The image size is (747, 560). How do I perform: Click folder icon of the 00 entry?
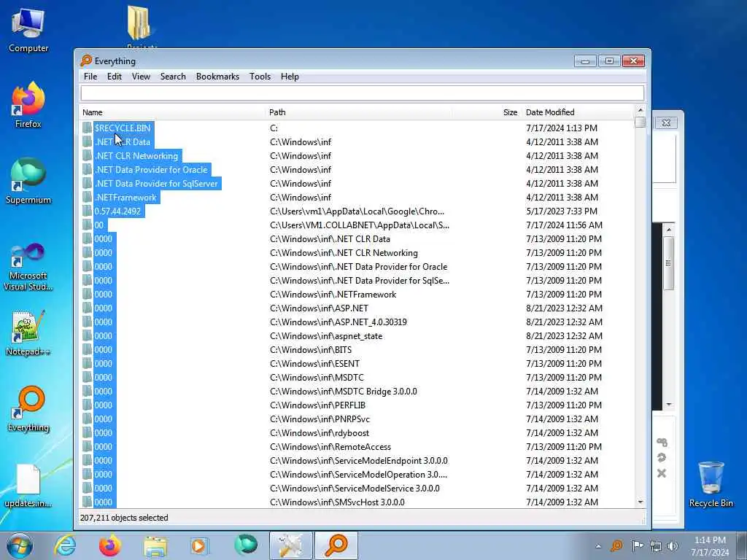click(x=88, y=225)
